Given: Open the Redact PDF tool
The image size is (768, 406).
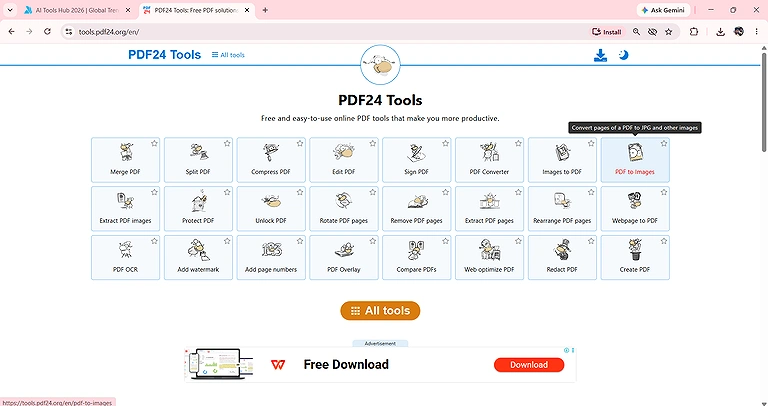Looking at the screenshot, I should click(x=562, y=258).
